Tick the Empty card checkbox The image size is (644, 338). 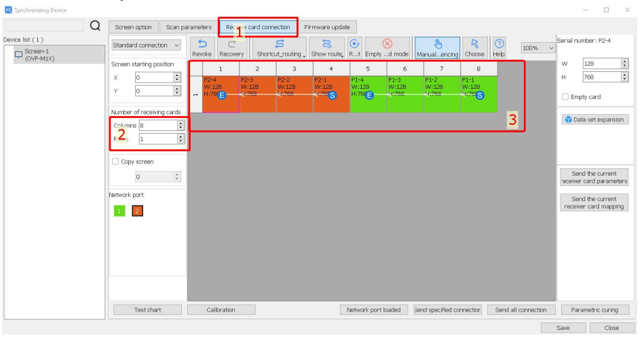point(565,97)
